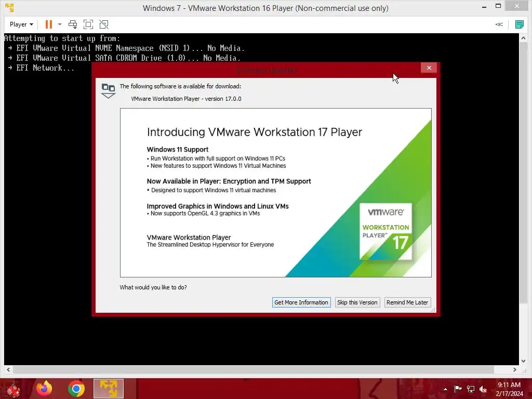Launch Google Chrome from the taskbar
Viewport: 532px width, 399px height.
pyautogui.click(x=76, y=389)
